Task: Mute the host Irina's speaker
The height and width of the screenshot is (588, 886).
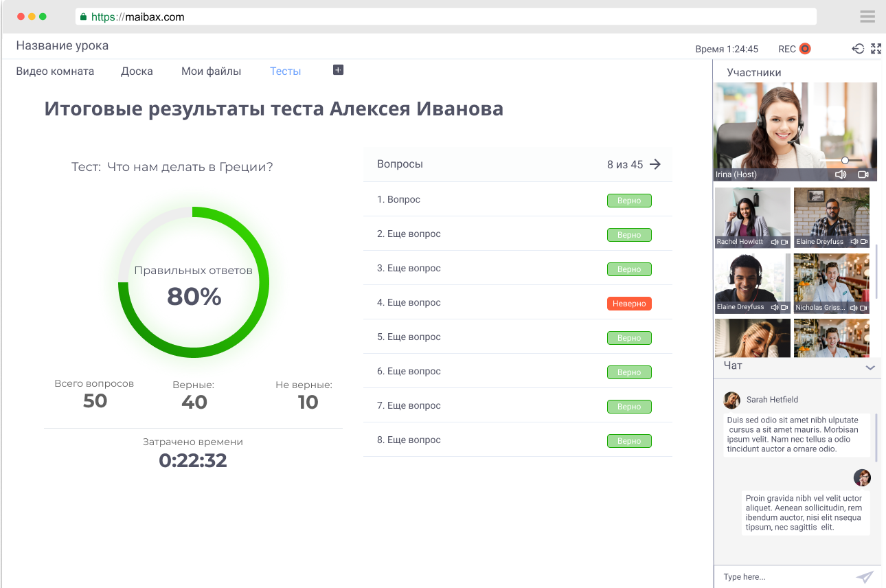Action: (x=841, y=174)
